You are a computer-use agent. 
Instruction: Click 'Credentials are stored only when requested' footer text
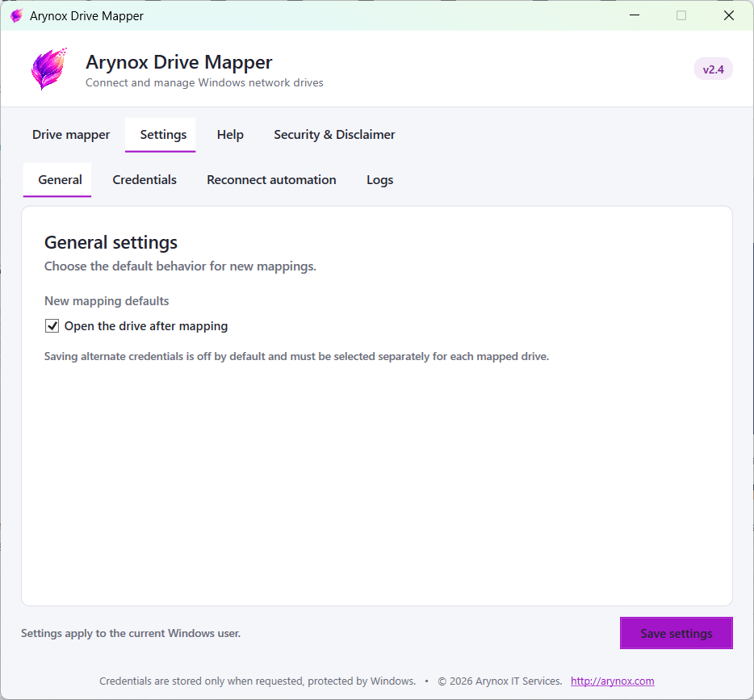258,681
